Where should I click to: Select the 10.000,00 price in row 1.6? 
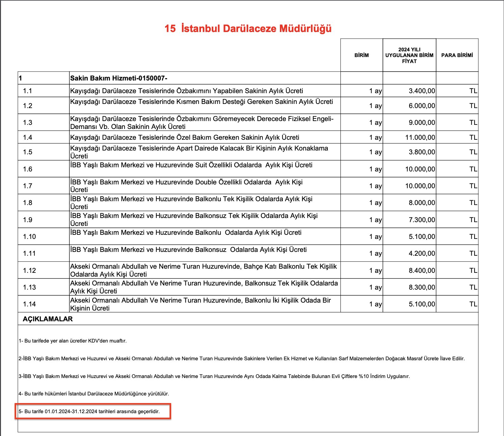pyautogui.click(x=420, y=169)
